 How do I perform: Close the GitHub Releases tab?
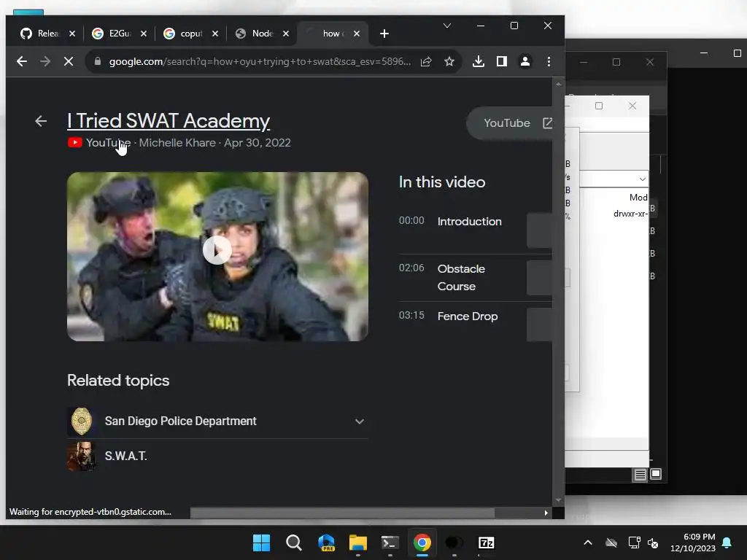coord(72,34)
